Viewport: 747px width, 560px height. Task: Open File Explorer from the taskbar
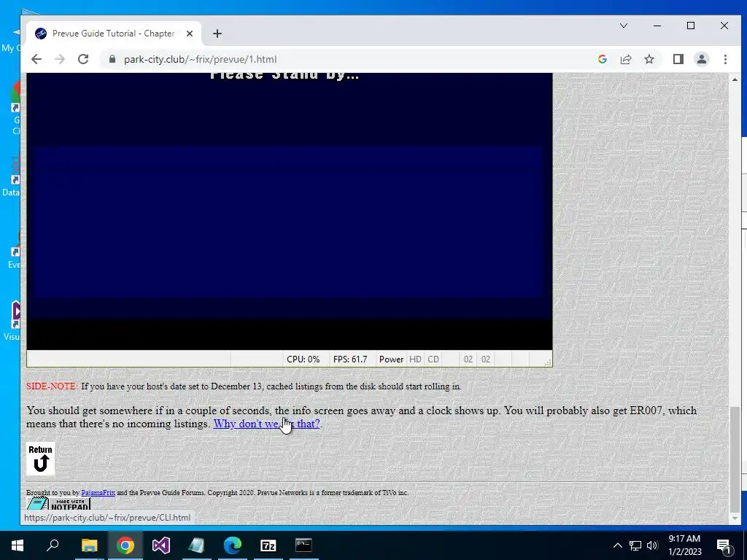tap(89, 545)
